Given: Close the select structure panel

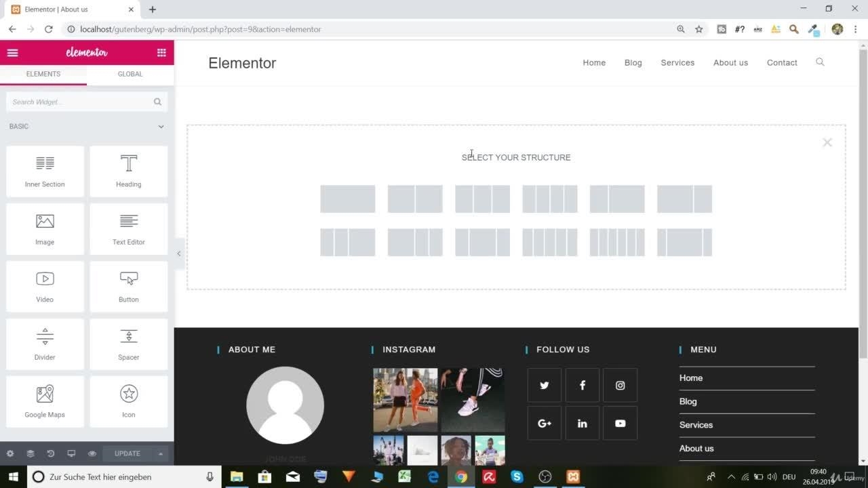Looking at the screenshot, I should 827,142.
